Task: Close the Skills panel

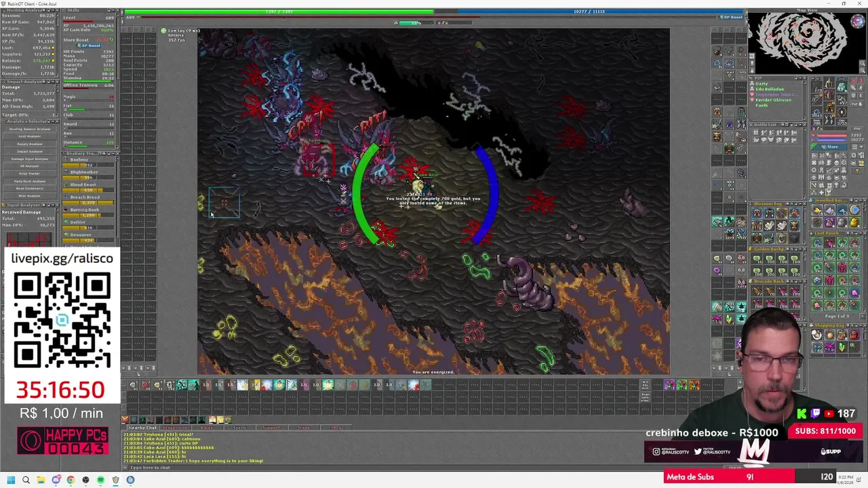Action: tap(119, 10)
